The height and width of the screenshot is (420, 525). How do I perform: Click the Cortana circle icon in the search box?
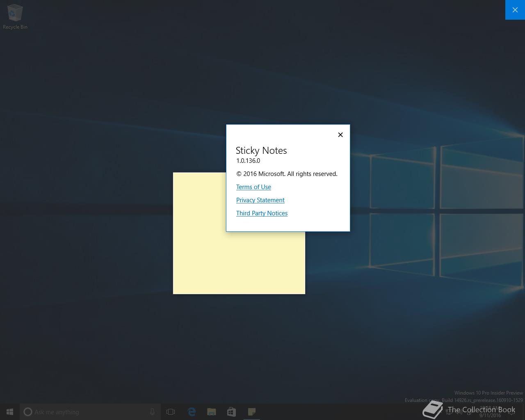tap(28, 412)
